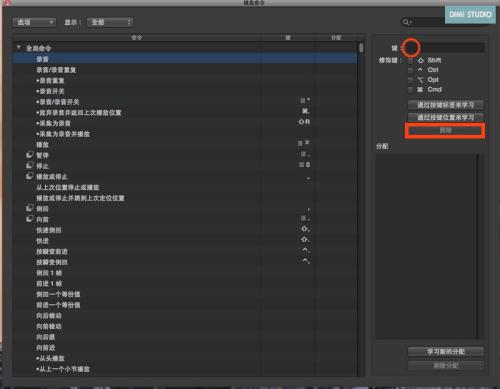Click the icon next to 播放或停止
The height and width of the screenshot is (389, 500).
point(30,176)
